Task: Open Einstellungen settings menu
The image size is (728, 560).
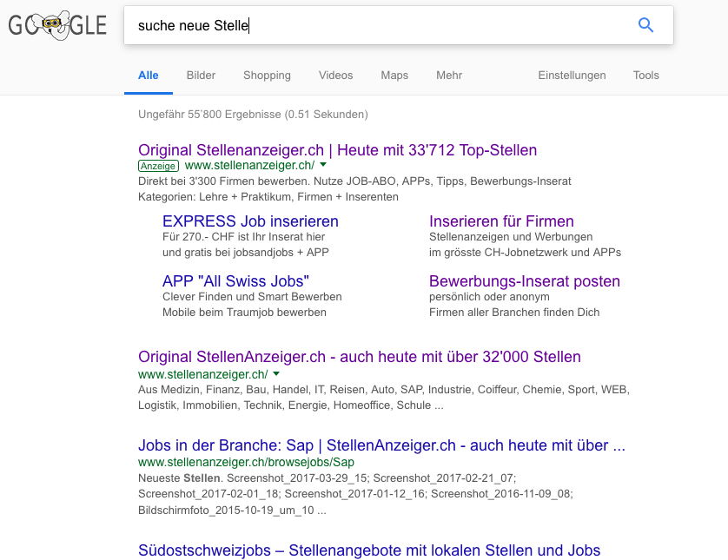Action: tap(572, 76)
